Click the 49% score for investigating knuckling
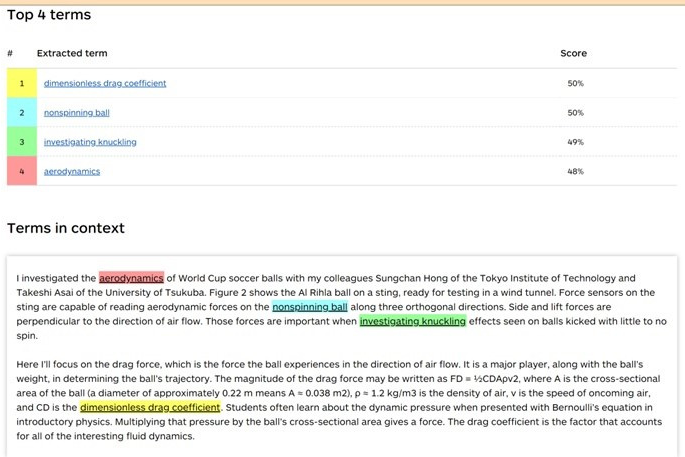 [575, 142]
